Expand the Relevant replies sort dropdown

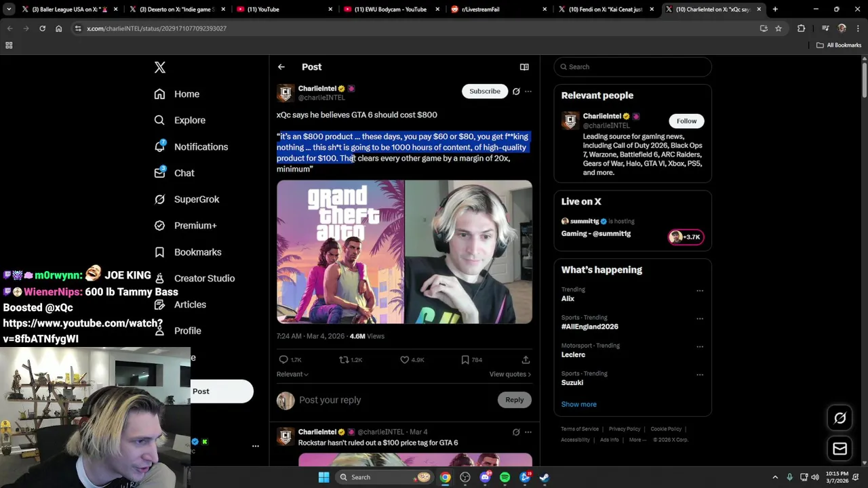[x=292, y=374]
